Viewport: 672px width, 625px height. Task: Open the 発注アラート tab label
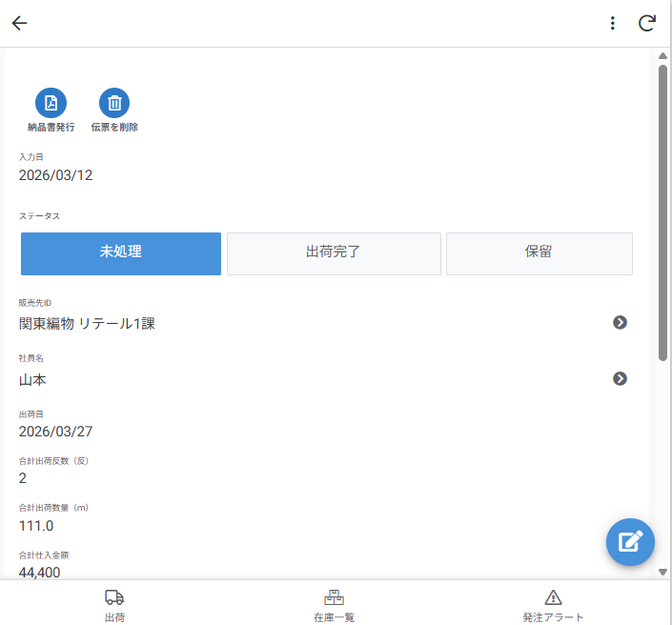tap(553, 617)
